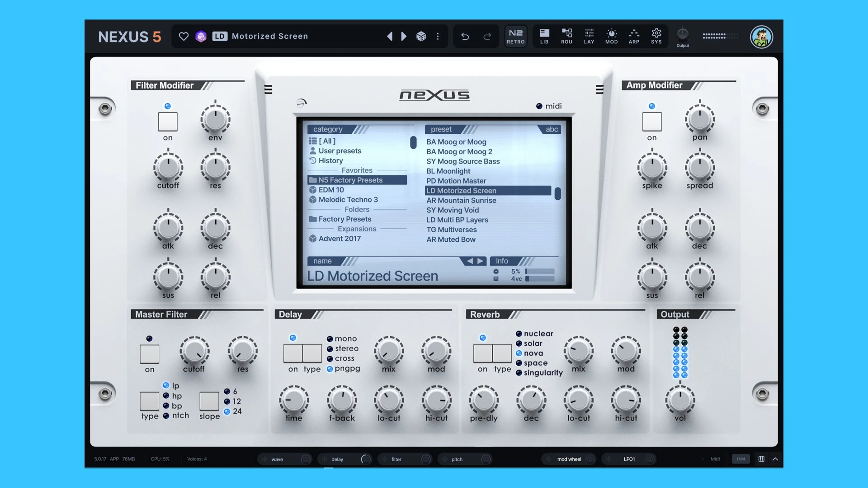This screenshot has height=488, width=868.
Task: Enable the Reverb on switch
Action: pos(482,353)
